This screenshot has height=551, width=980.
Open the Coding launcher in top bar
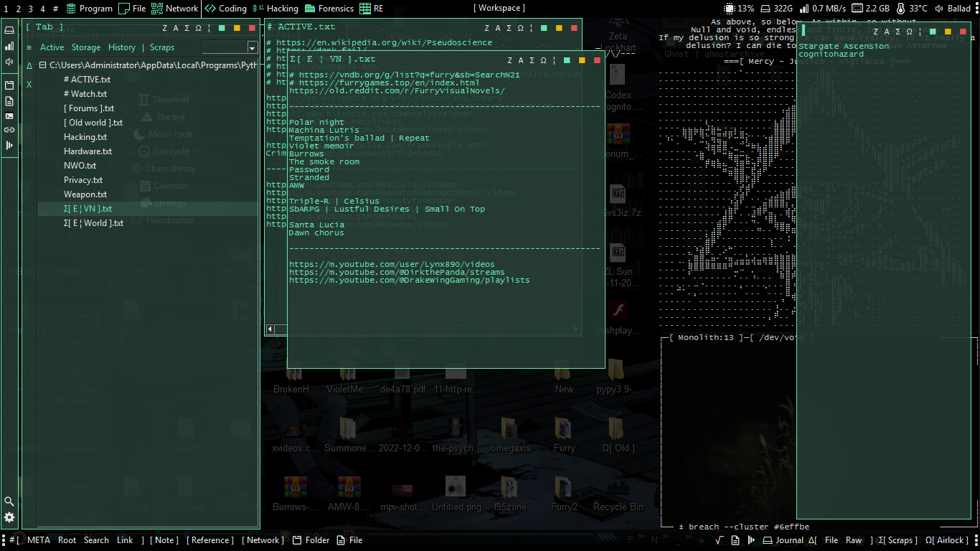(x=225, y=9)
